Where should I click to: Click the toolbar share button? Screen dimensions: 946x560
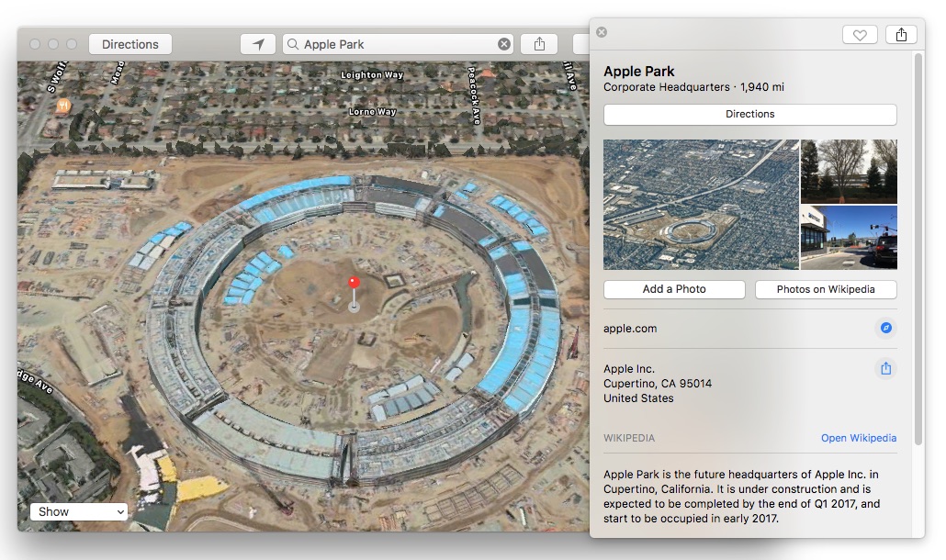[539, 44]
